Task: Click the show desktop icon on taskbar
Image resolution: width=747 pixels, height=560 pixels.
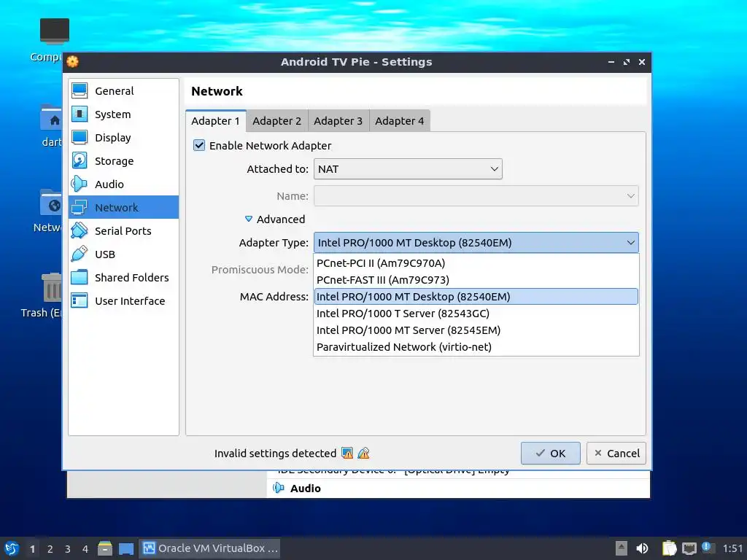Action: pyautogui.click(x=126, y=548)
